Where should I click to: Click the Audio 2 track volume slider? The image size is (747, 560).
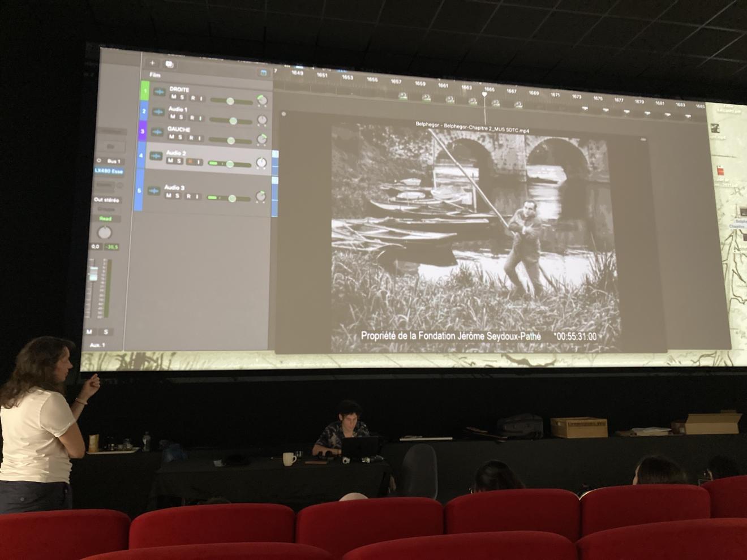coord(230,164)
